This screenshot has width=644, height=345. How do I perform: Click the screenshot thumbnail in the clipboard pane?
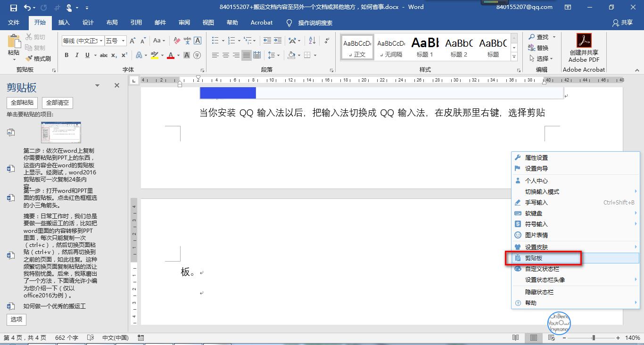point(61,132)
